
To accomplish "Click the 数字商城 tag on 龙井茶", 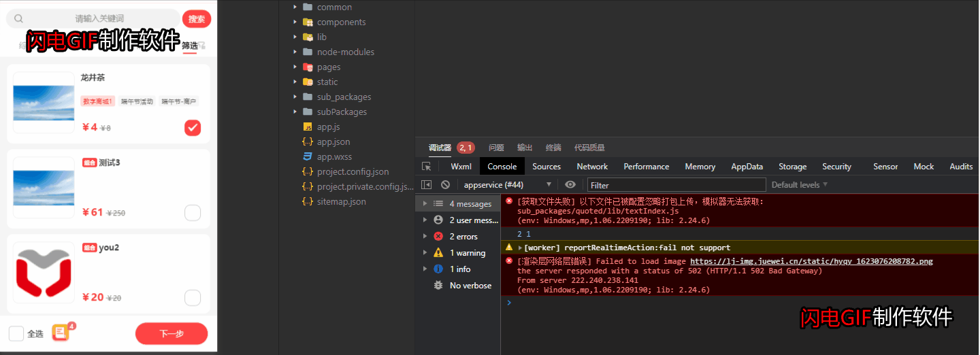I will [98, 101].
